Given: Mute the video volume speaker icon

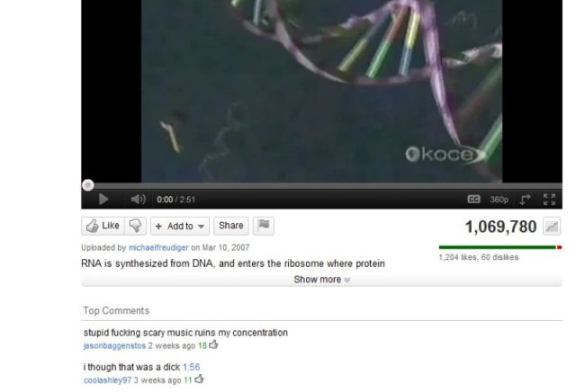Looking at the screenshot, I should (x=138, y=200).
